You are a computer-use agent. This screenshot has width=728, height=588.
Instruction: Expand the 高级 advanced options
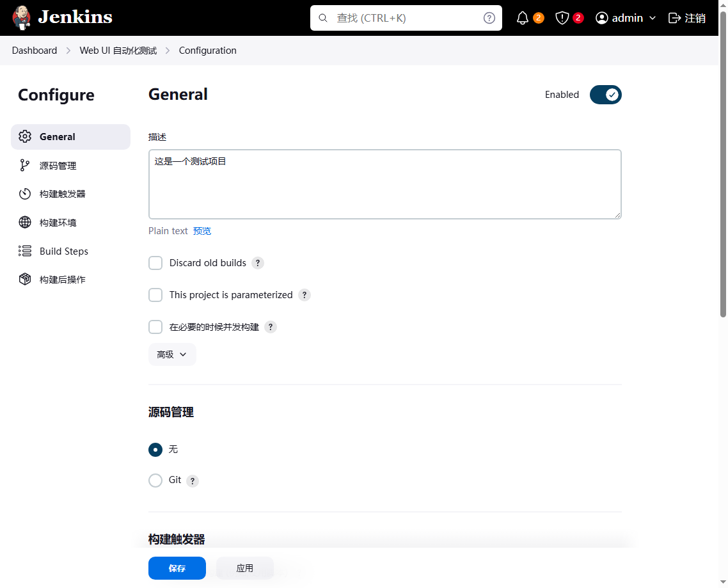pos(172,354)
